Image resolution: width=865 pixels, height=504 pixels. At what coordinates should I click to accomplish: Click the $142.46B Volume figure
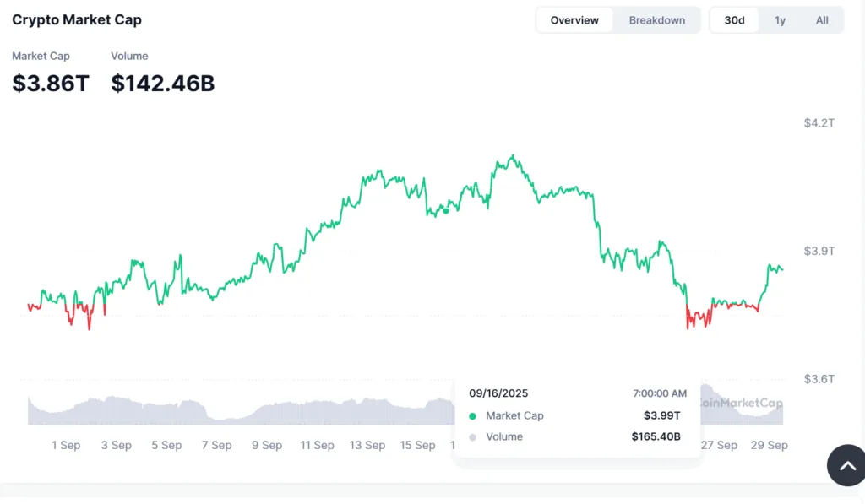tap(162, 84)
